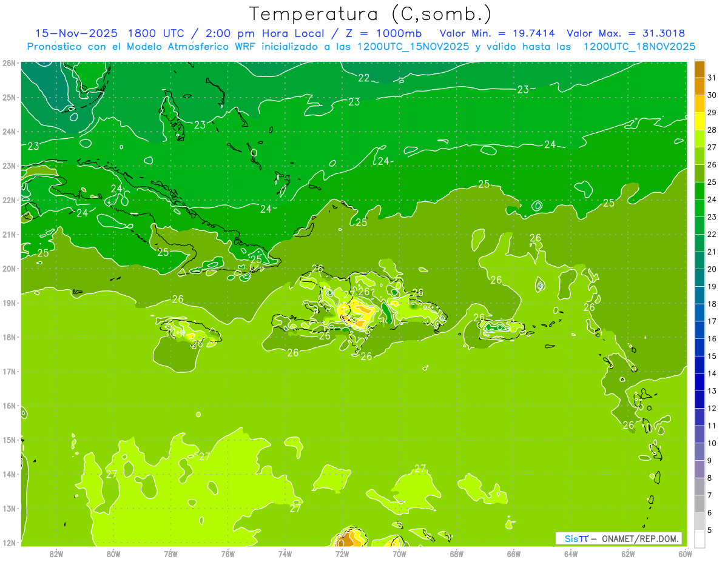Select 'Valor Min. = 19.7414' in header

(497, 33)
